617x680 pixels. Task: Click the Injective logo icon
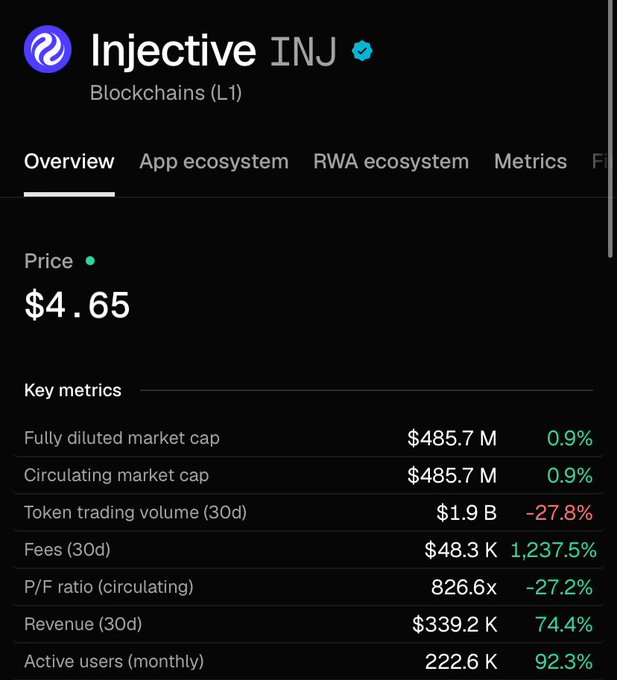pyautogui.click(x=48, y=49)
